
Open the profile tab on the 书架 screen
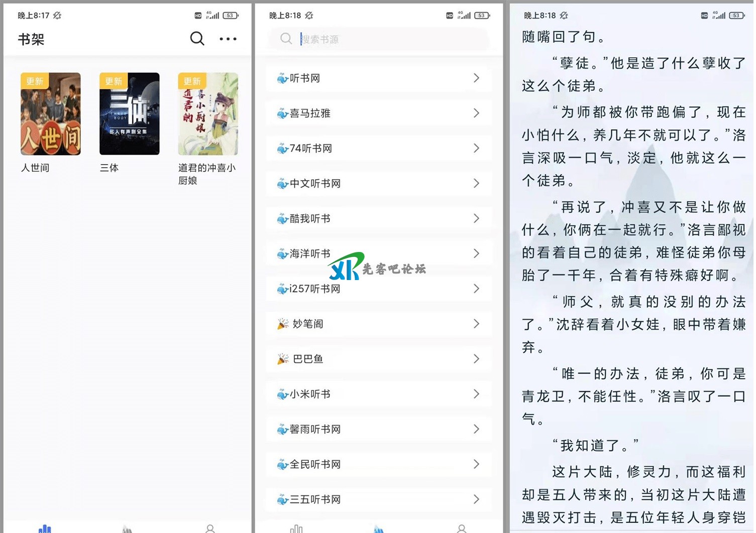click(x=210, y=528)
